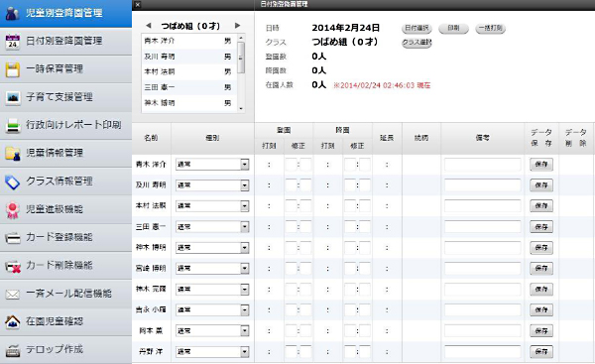
Task: Click the date value 2014年2月24日
Action: click(346, 28)
